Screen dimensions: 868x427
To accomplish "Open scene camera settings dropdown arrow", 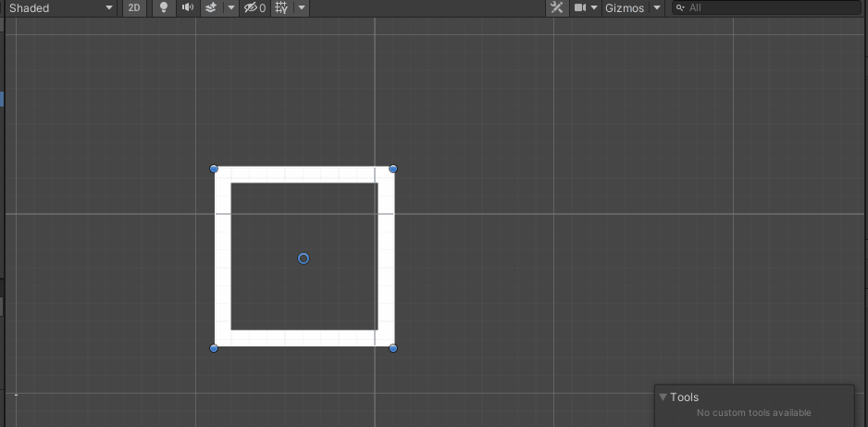I will click(594, 7).
